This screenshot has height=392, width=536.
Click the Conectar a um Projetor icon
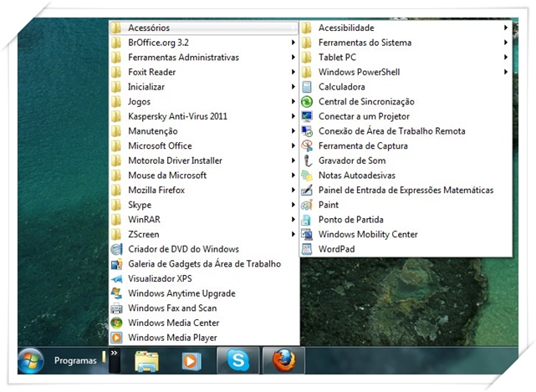point(307,116)
